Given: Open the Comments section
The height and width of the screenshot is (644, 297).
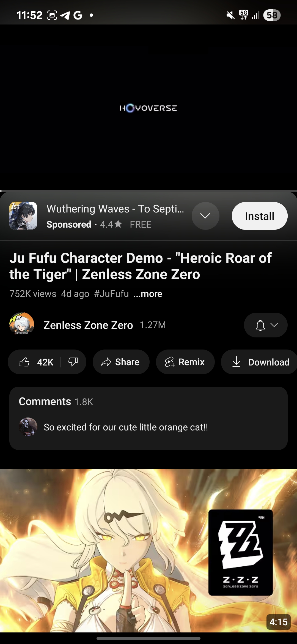Looking at the screenshot, I should point(45,402).
